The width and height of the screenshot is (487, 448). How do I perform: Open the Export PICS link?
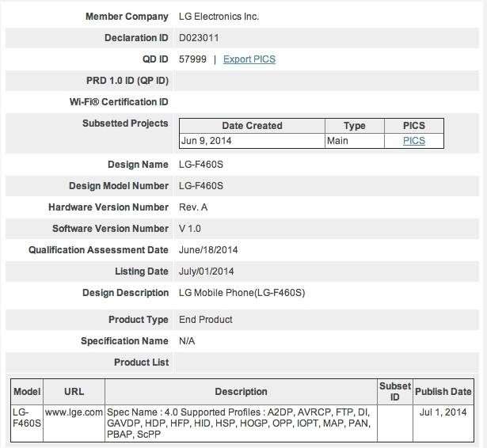(x=249, y=59)
